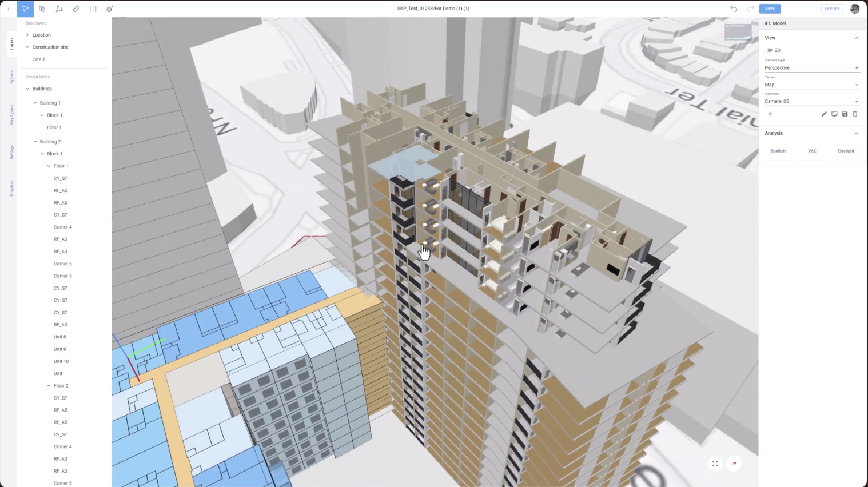This screenshot has height=487, width=868.
Task: Expand the Location layer group
Action: coord(27,35)
